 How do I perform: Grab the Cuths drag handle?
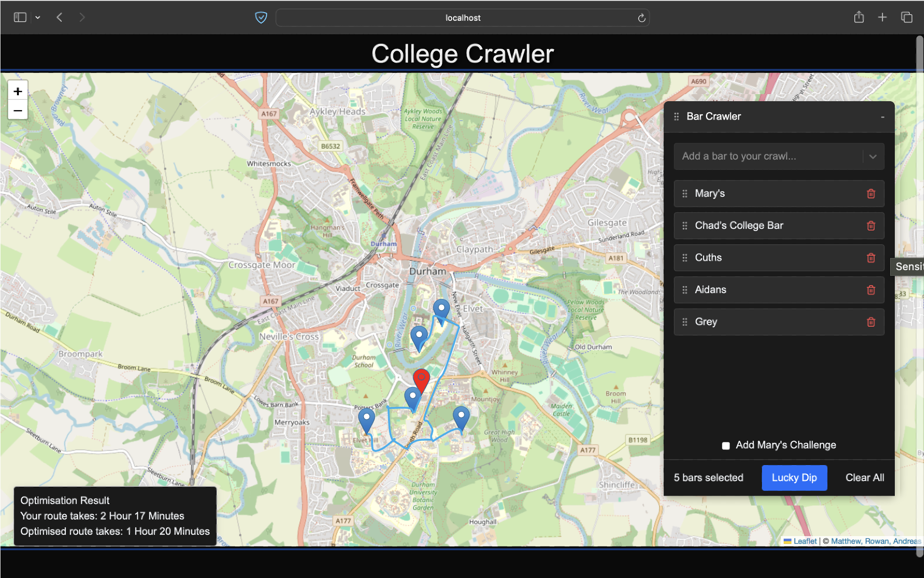click(685, 257)
